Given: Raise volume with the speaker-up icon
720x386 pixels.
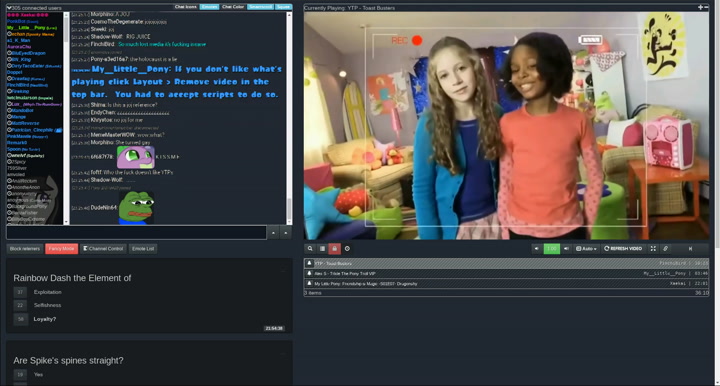Looking at the screenshot, I should pos(566,249).
